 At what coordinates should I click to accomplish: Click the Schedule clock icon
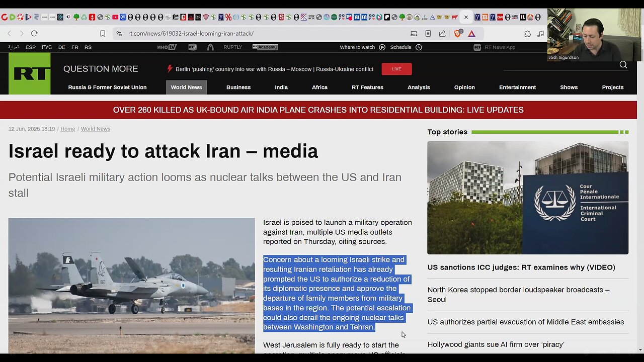tap(419, 47)
